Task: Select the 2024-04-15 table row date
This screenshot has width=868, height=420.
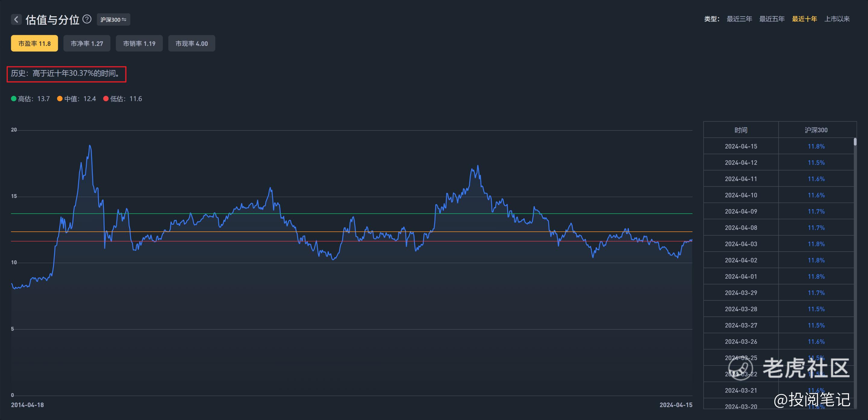Action: tap(741, 146)
